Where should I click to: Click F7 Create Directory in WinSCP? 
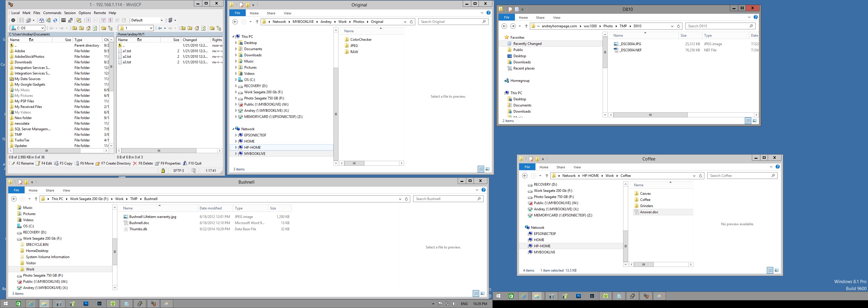(113, 163)
